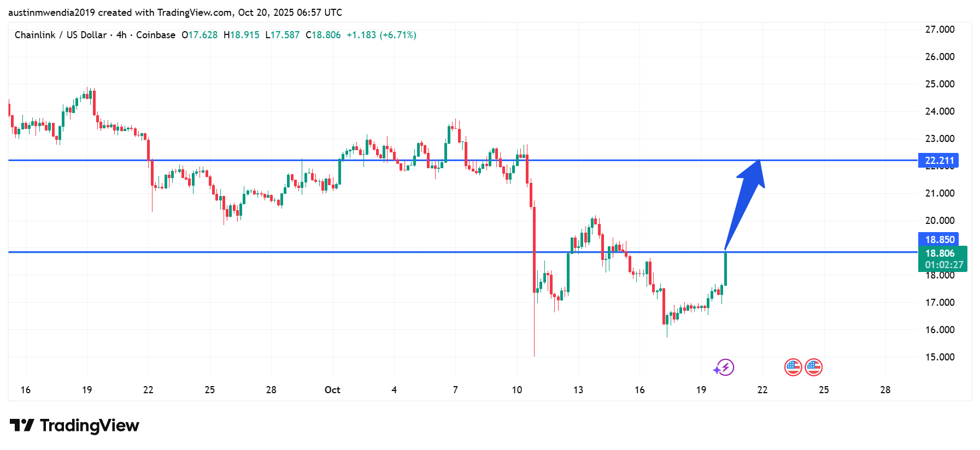Screen dimensions: 980x450
Task: Click the low value L17.587
Action: pyautogui.click(x=283, y=35)
